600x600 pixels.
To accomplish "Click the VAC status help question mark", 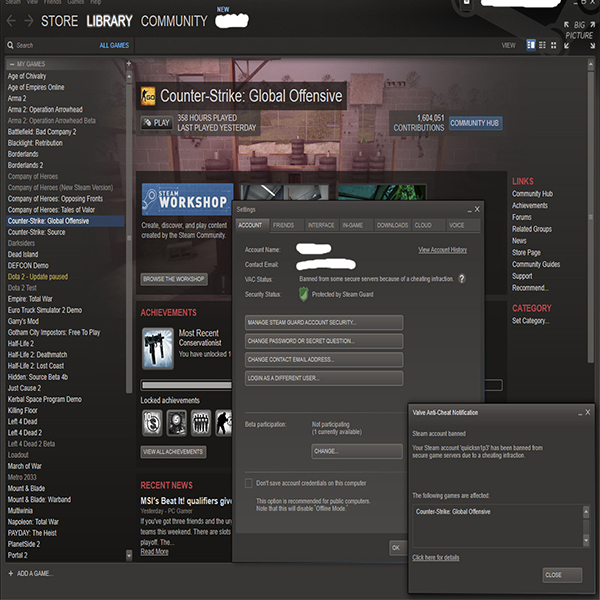I will (462, 279).
